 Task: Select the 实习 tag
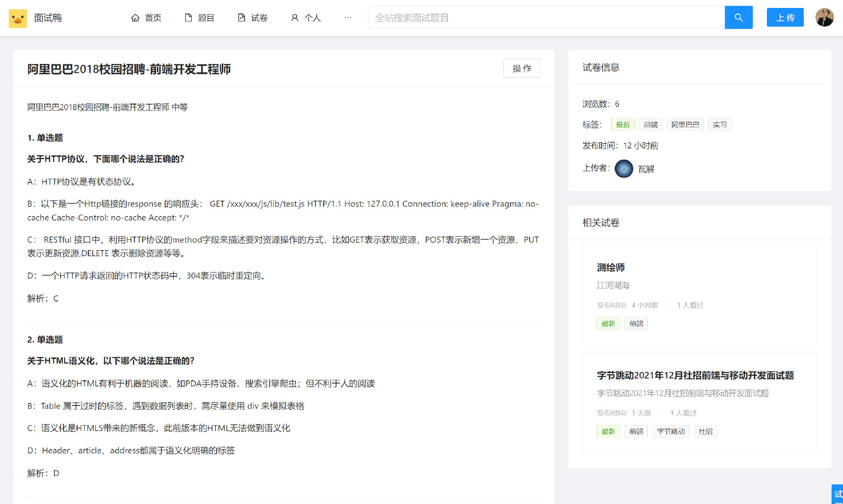click(x=720, y=124)
